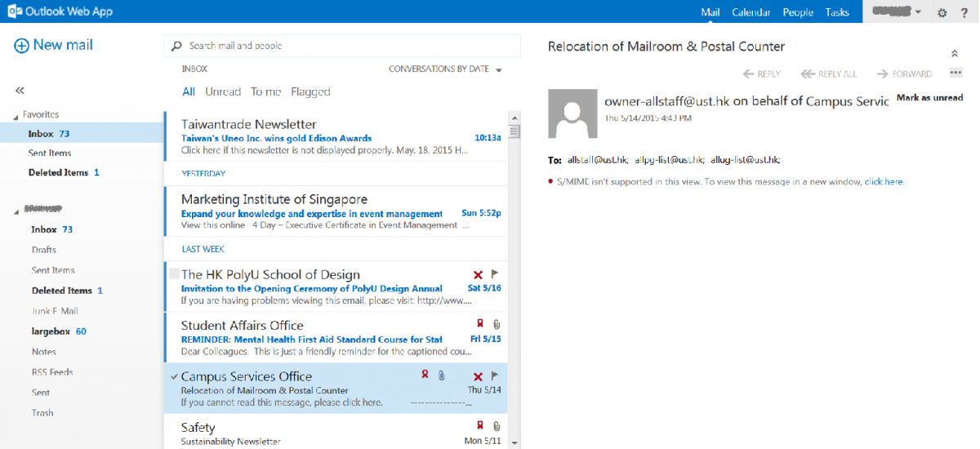The width and height of the screenshot is (980, 449).
Task: Open message in new window via click here
Action: click(884, 182)
